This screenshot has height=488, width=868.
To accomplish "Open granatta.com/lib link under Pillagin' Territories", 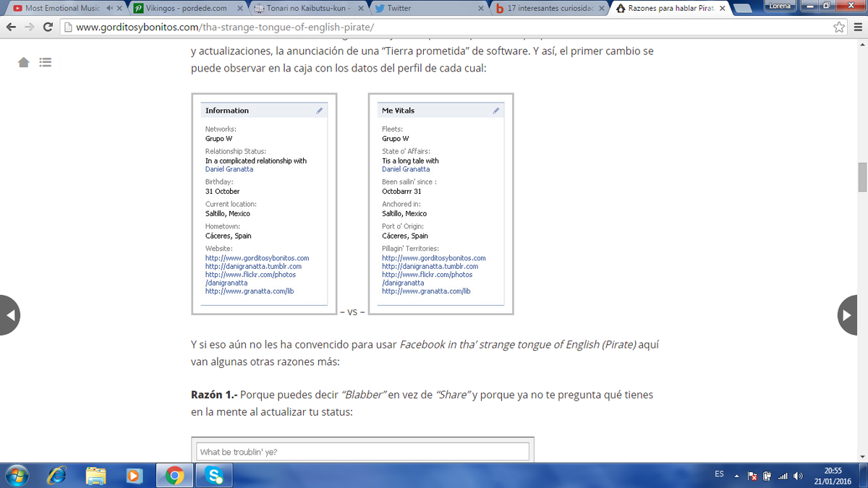I will coord(426,291).
